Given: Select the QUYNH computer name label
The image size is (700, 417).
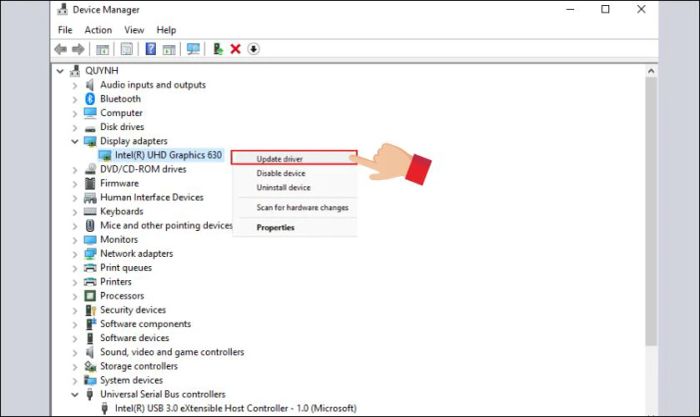Looking at the screenshot, I should pos(102,71).
